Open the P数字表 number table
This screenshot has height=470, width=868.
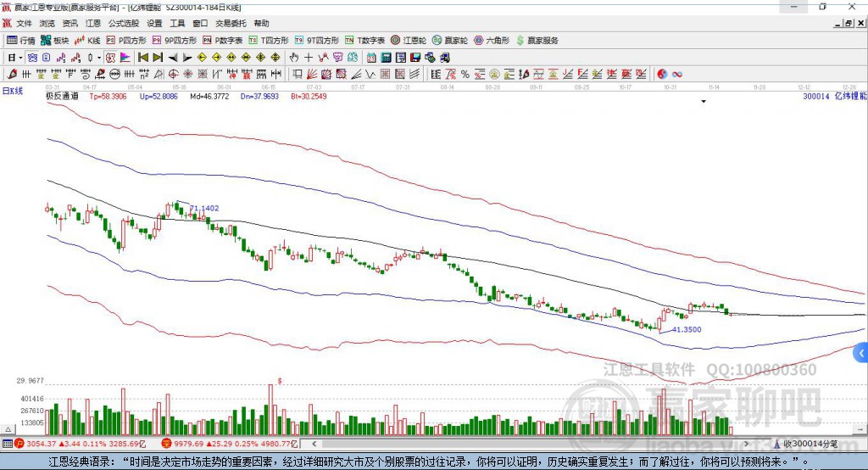[x=223, y=41]
